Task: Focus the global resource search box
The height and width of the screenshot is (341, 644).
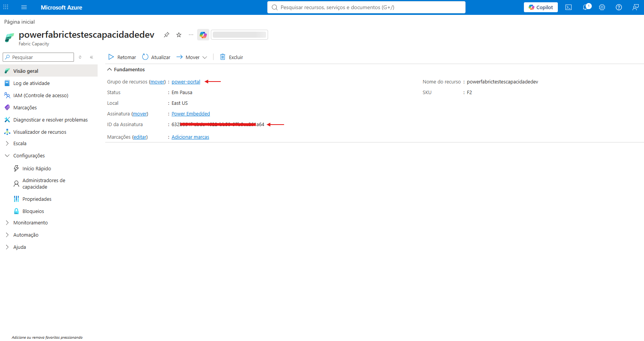Action: [x=366, y=7]
